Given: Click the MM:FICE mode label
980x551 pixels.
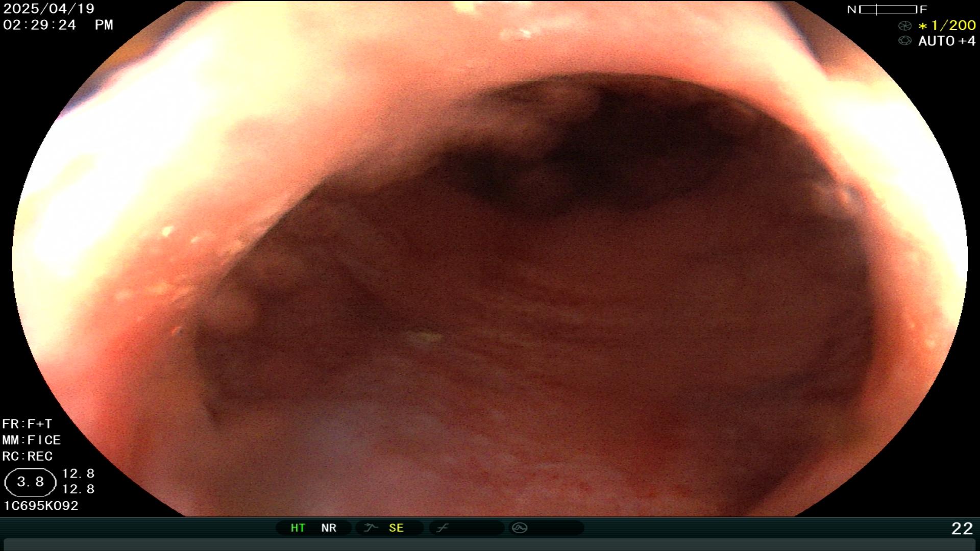Looking at the screenshot, I should 32,440.
